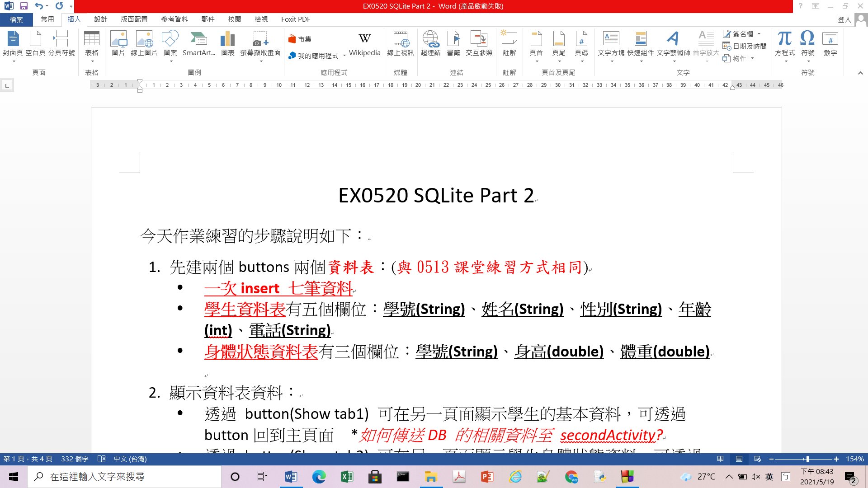Open word count (332 個字) dialog
Viewport: 868px width, 488px height.
point(75,459)
